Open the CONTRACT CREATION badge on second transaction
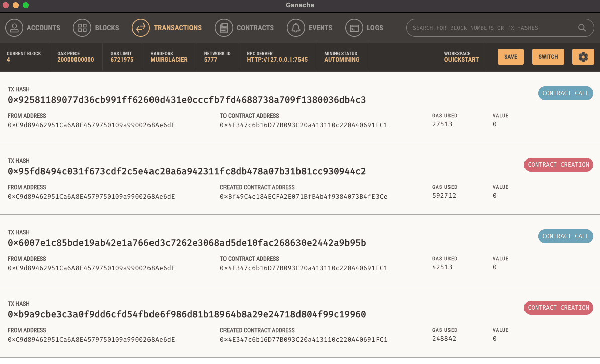The width and height of the screenshot is (600, 364). pyautogui.click(x=558, y=165)
